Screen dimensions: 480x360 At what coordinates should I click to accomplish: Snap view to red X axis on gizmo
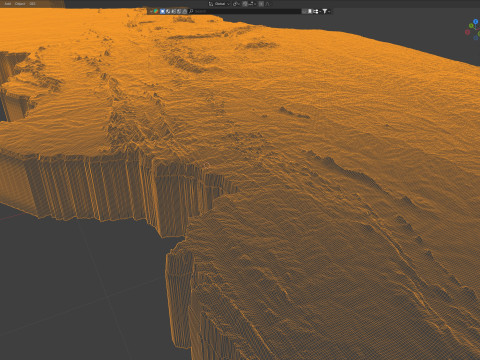point(467,32)
